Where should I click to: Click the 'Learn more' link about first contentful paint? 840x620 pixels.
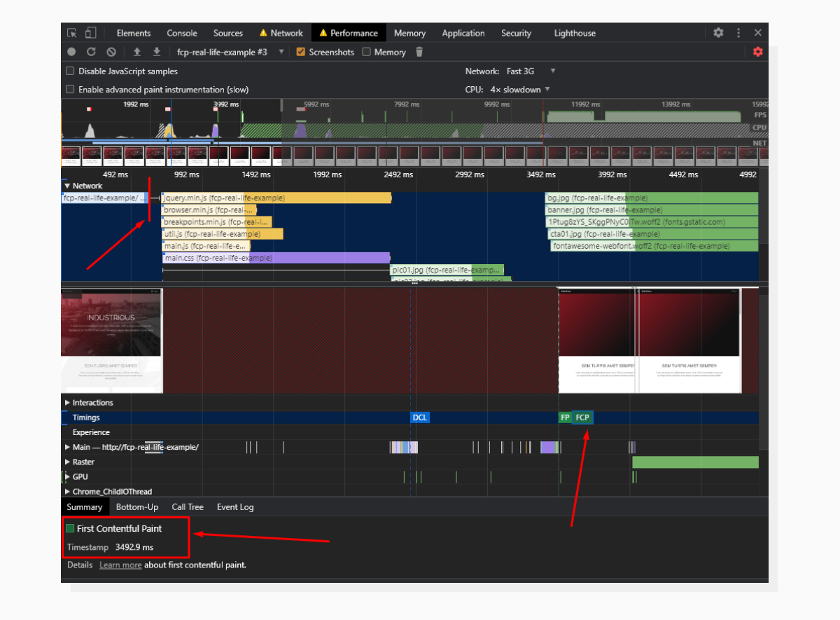(120, 565)
